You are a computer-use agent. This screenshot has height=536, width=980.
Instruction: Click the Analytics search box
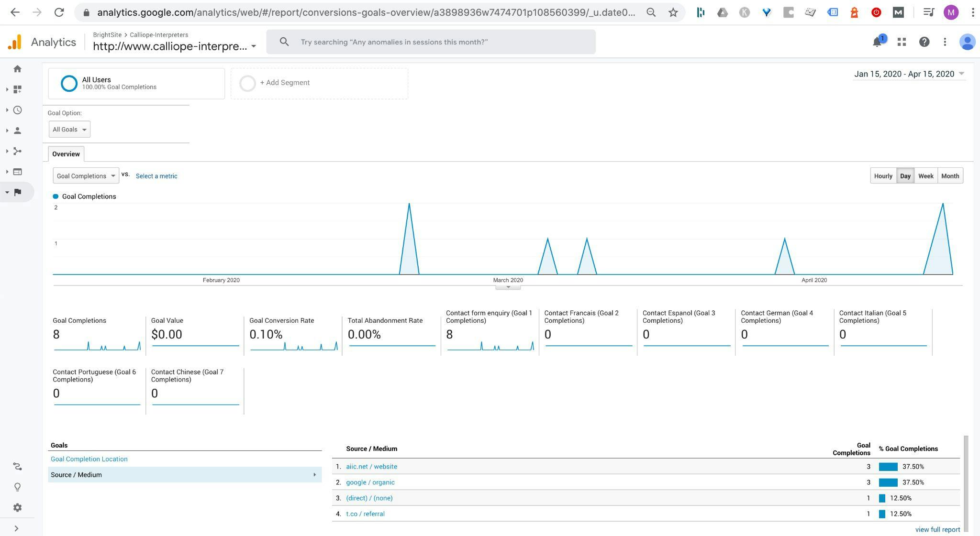point(431,42)
